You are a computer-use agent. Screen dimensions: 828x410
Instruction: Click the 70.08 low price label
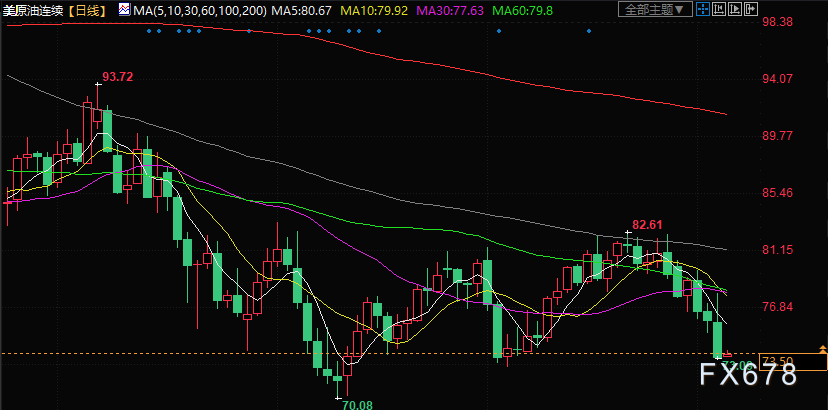[x=357, y=405]
